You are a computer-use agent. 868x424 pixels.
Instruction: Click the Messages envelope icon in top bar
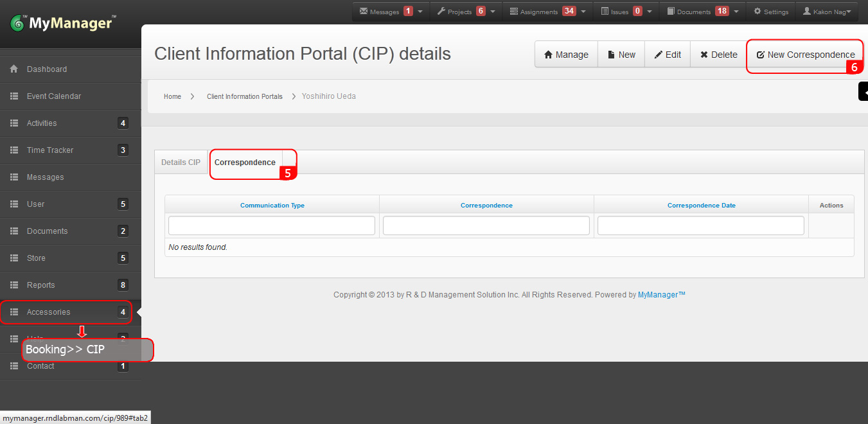coord(364,12)
